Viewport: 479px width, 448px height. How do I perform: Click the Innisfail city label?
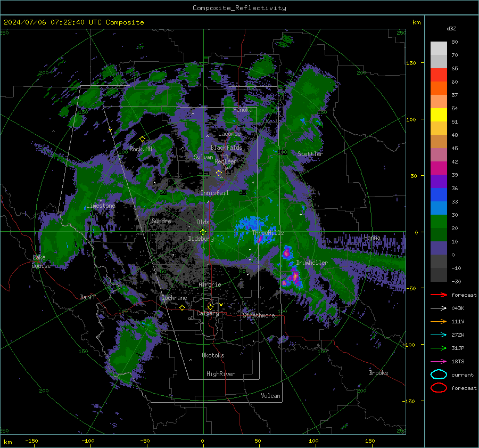214,193
